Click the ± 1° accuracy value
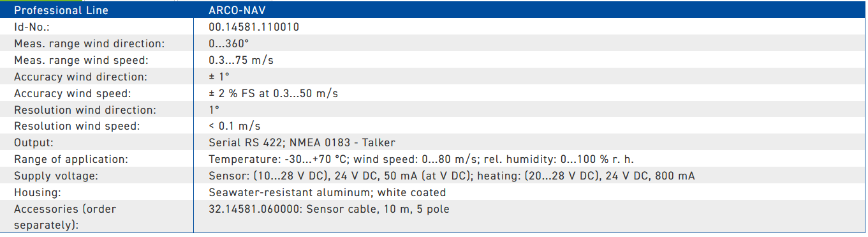The width and height of the screenshot is (868, 237). click(x=219, y=77)
